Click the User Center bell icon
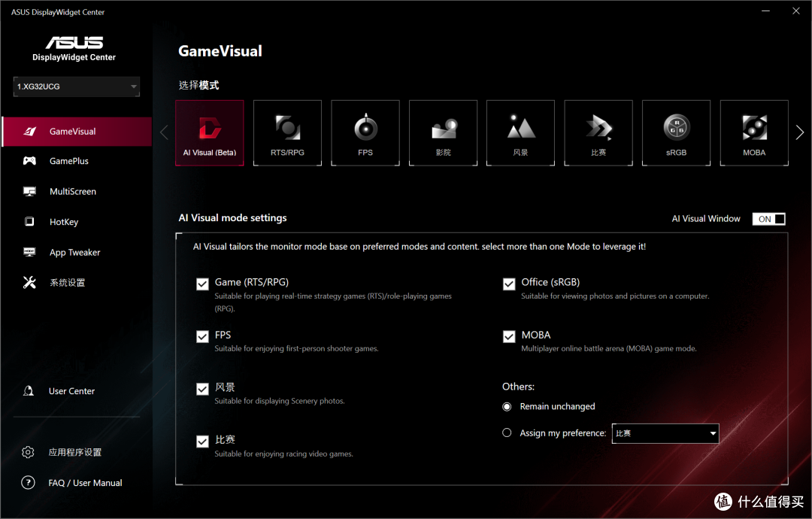 29,391
